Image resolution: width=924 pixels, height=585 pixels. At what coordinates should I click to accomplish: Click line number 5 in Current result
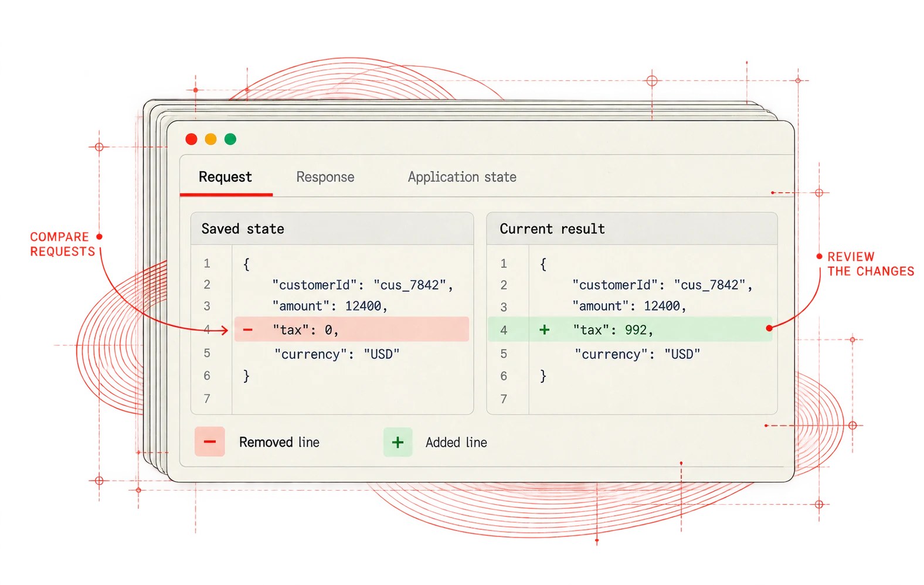tap(504, 354)
